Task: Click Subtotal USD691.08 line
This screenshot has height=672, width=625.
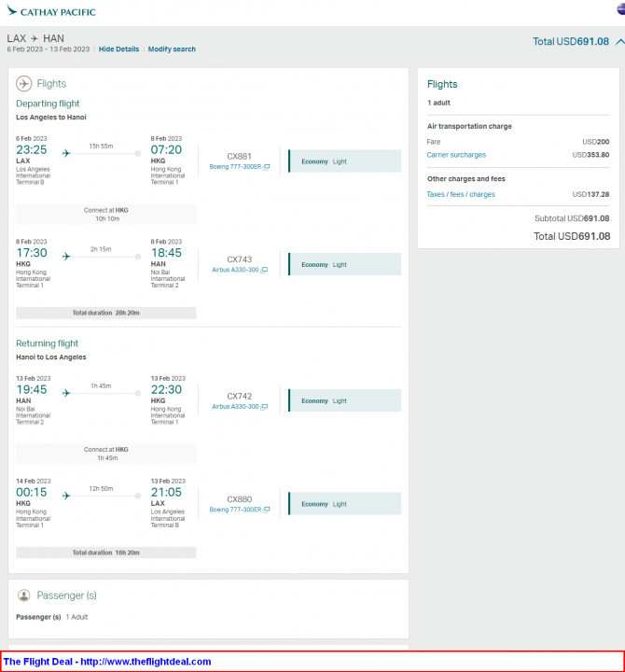Action: click(x=572, y=218)
